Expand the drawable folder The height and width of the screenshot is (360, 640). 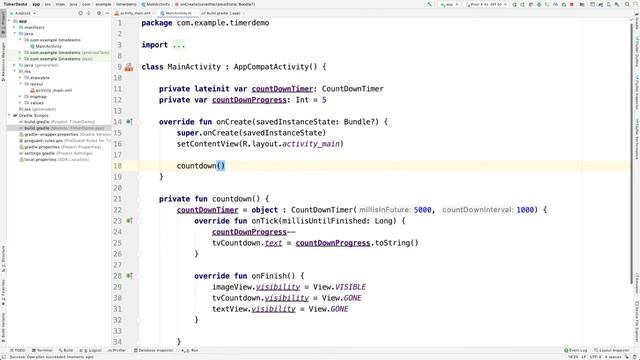[x=20, y=78]
